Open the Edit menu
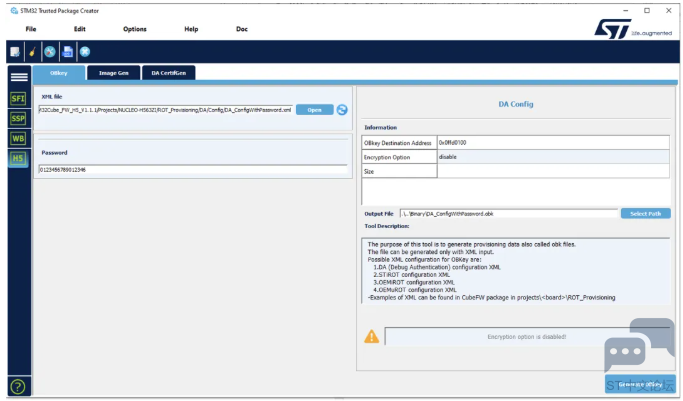The image size is (683, 401). [x=80, y=29]
